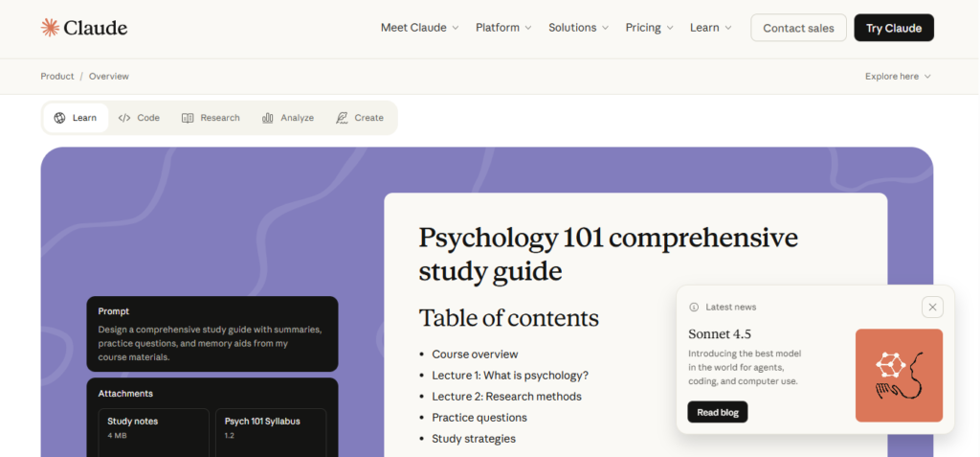Open the Learn menu in top navigation
The height and width of the screenshot is (457, 980).
[710, 28]
